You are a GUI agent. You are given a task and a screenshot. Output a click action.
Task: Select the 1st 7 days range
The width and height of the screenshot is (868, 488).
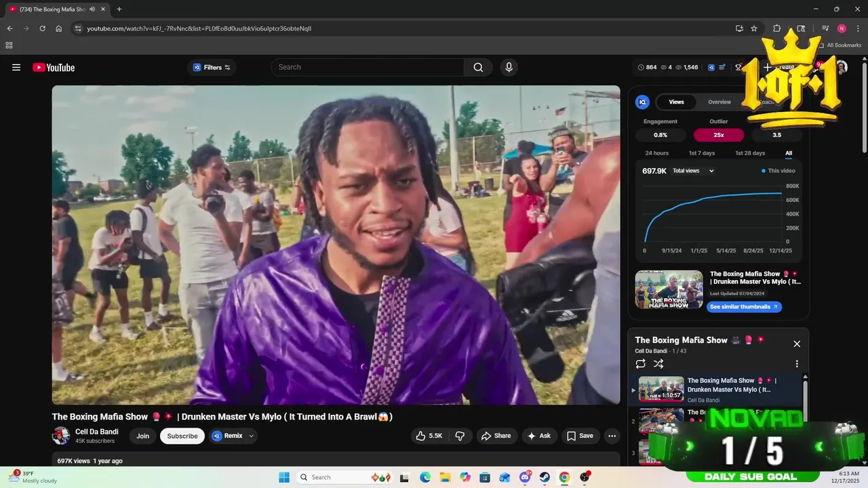(x=702, y=153)
